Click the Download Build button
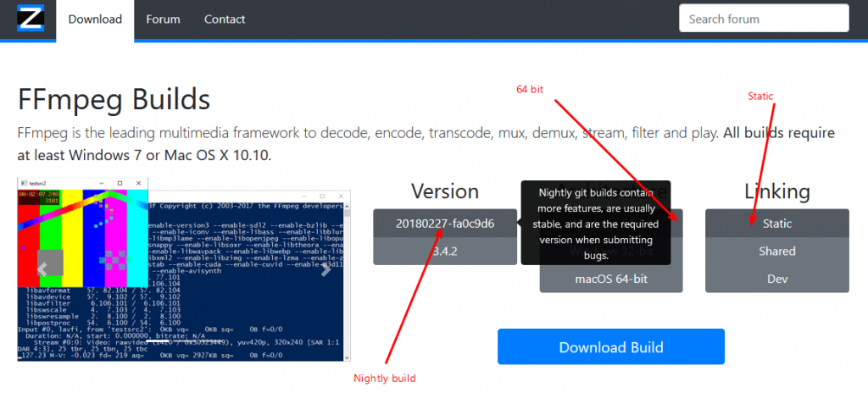 pos(611,347)
